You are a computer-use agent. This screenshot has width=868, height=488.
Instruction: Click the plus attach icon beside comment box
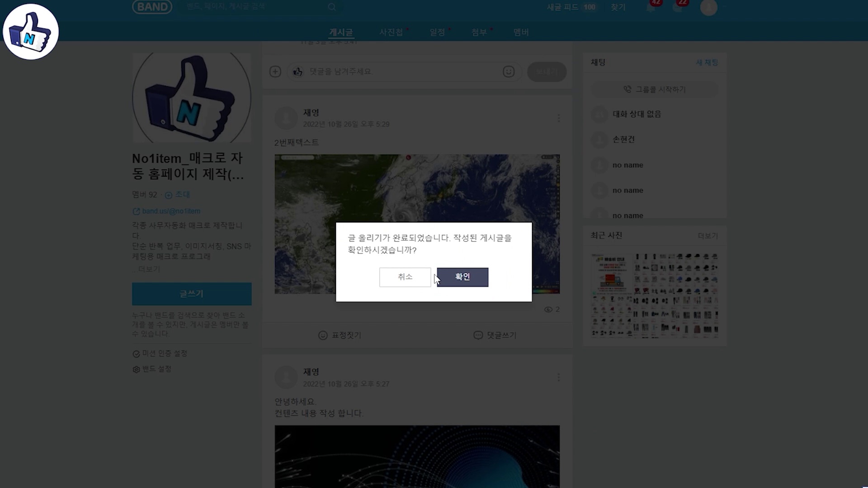pos(275,71)
